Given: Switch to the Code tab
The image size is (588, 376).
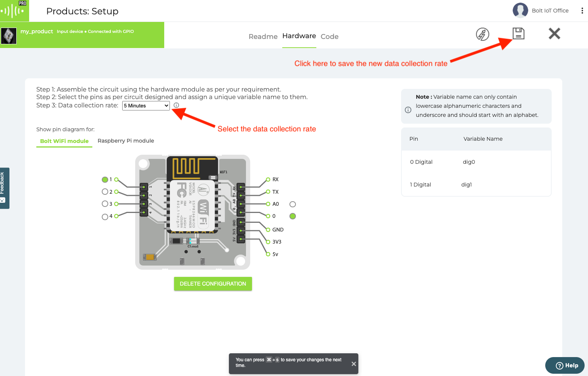Looking at the screenshot, I should [x=330, y=37].
